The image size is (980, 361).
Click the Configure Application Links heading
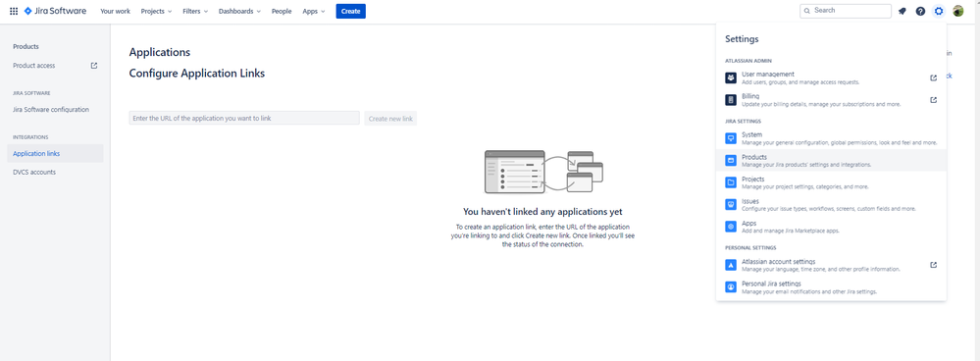click(x=197, y=73)
